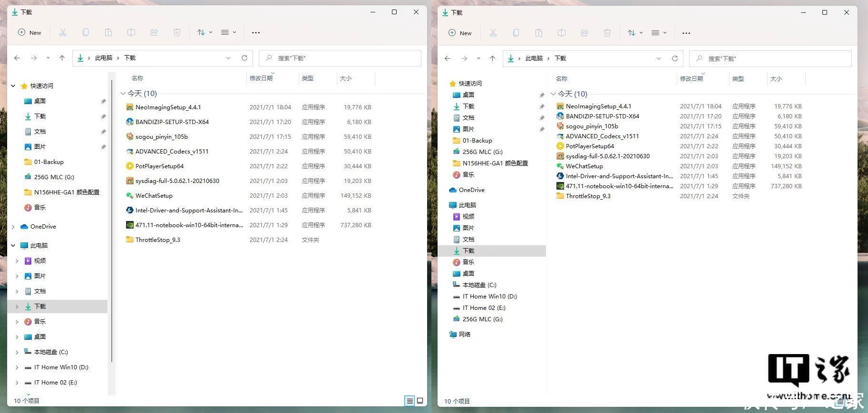Viewport: 868px width, 413px height.
Task: Open the See more (…) menu in left window
Action: 256,32
